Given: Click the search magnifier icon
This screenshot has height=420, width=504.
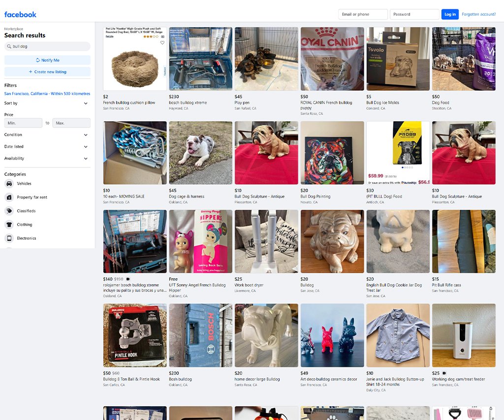Looking at the screenshot, I should 9,46.
